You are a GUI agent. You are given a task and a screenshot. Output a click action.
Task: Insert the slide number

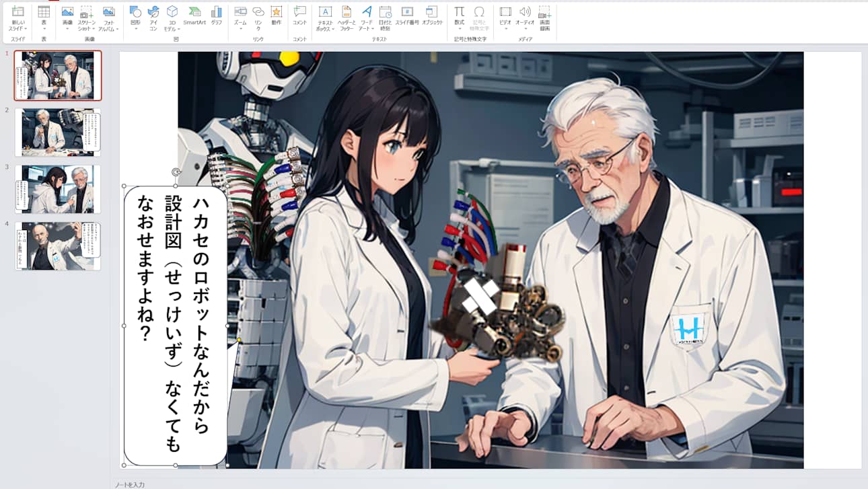point(407,17)
